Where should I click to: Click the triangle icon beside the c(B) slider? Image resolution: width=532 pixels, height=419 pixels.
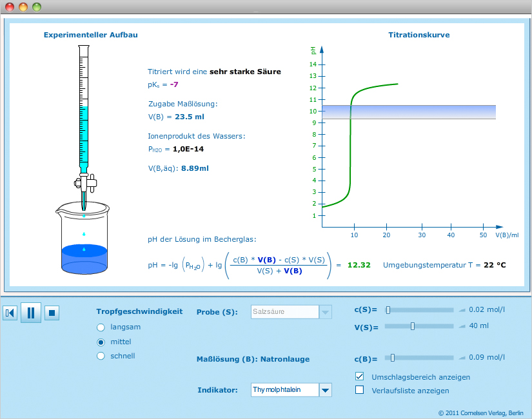pos(462,358)
